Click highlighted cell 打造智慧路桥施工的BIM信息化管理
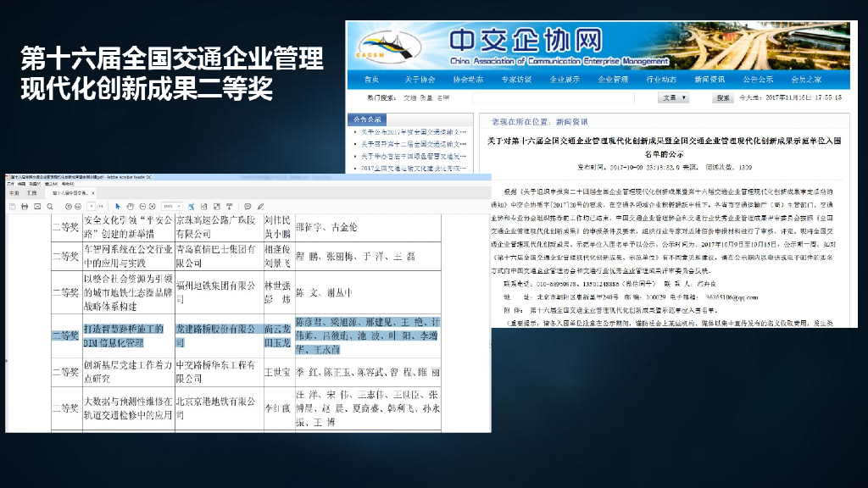The image size is (868, 488). pos(128,335)
